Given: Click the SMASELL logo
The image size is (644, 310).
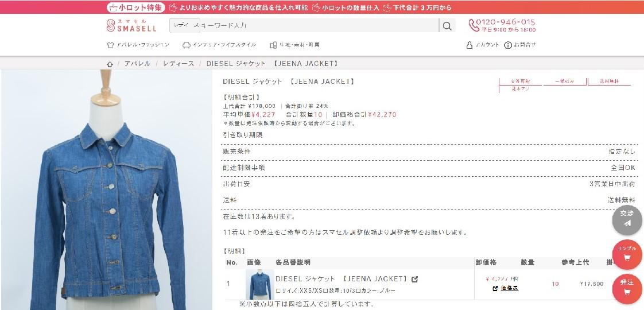Looking at the screenshot, I should [x=131, y=25].
